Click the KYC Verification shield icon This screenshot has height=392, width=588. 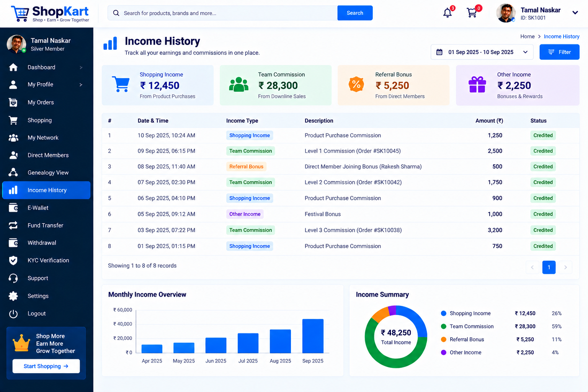13,260
